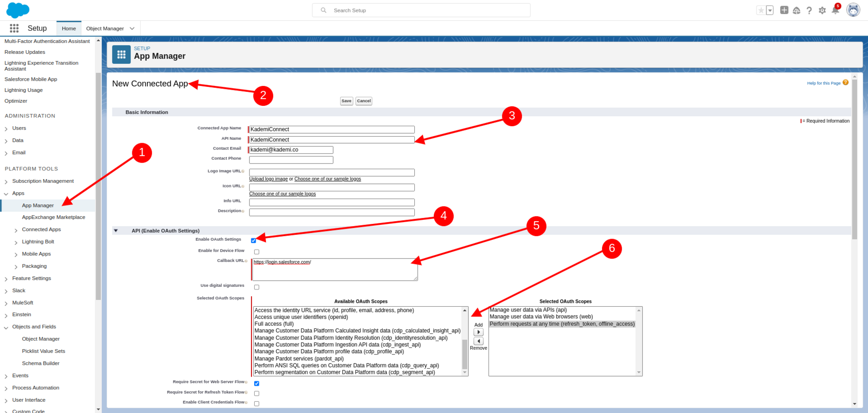This screenshot has height=413, width=868.
Task: Open the help question mark icon
Action: (809, 10)
